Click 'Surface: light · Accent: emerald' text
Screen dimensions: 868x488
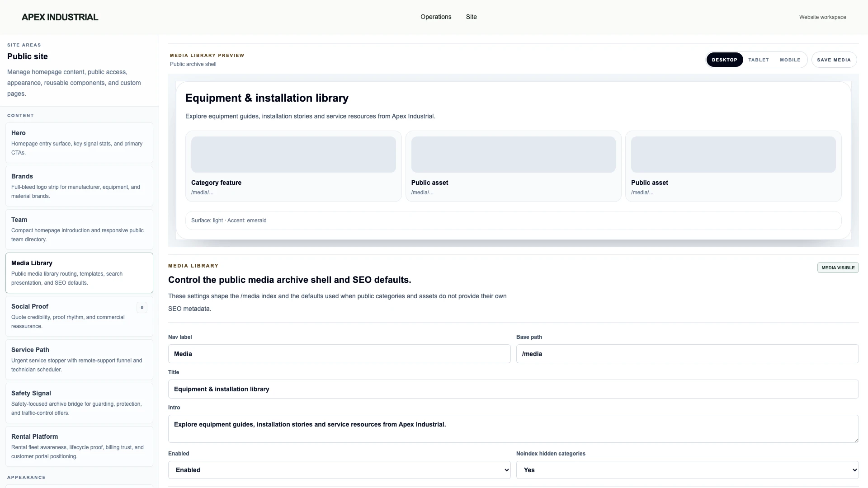(229, 221)
